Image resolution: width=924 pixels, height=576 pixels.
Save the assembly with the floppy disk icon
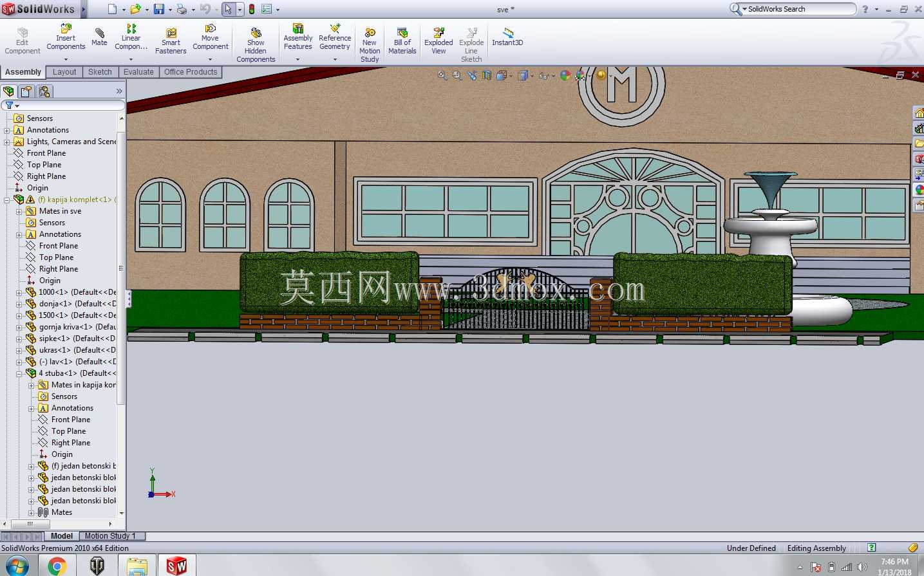[x=158, y=9]
